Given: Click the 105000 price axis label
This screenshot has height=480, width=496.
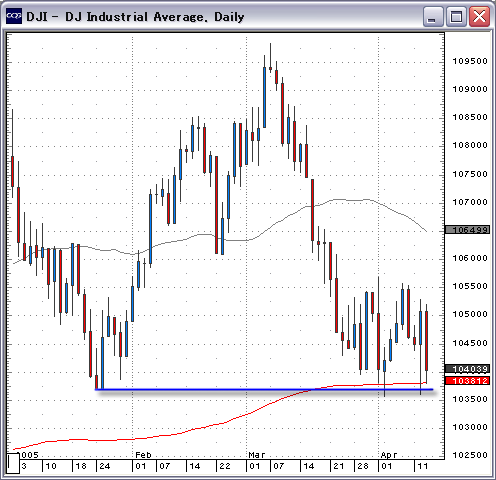Looking at the screenshot, I should click(x=470, y=314).
